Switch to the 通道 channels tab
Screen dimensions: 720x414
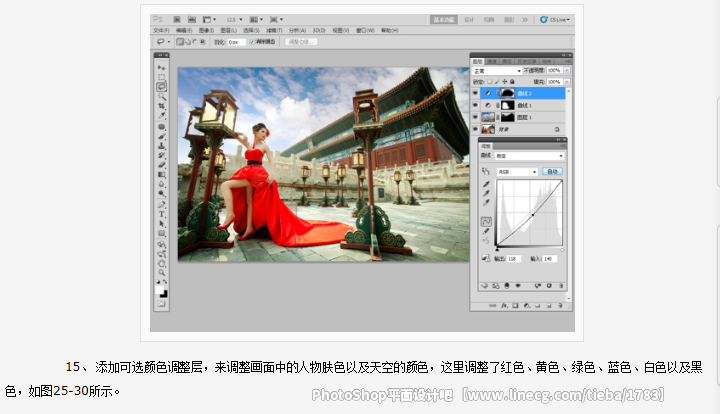tap(492, 61)
